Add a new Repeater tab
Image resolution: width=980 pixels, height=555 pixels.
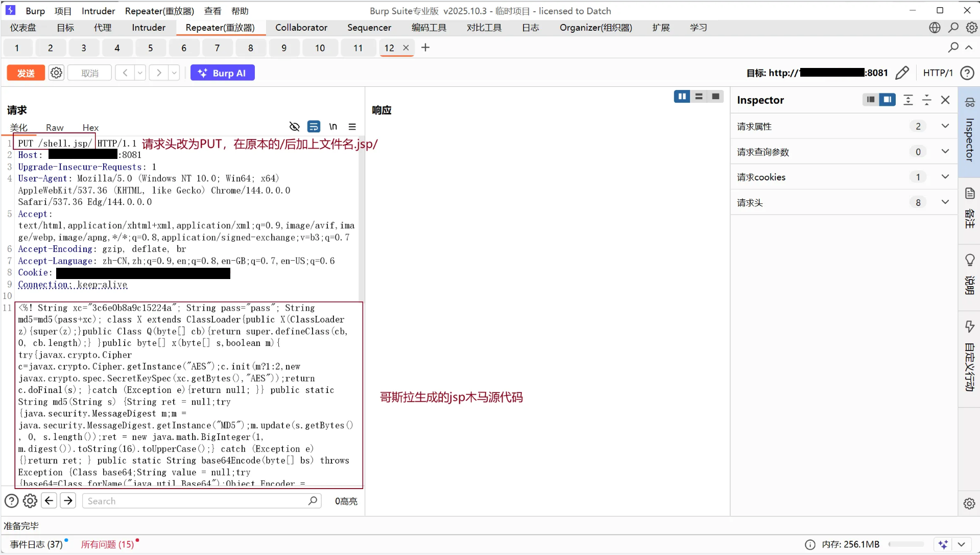pyautogui.click(x=425, y=48)
